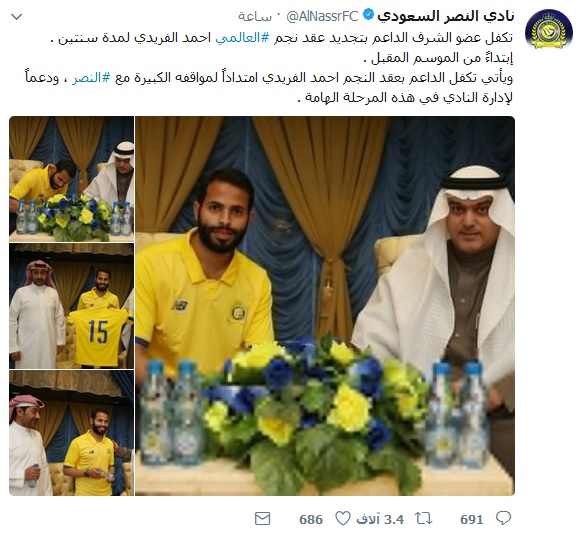
Task: Click the tweet body text paragraph
Action: pos(270,68)
